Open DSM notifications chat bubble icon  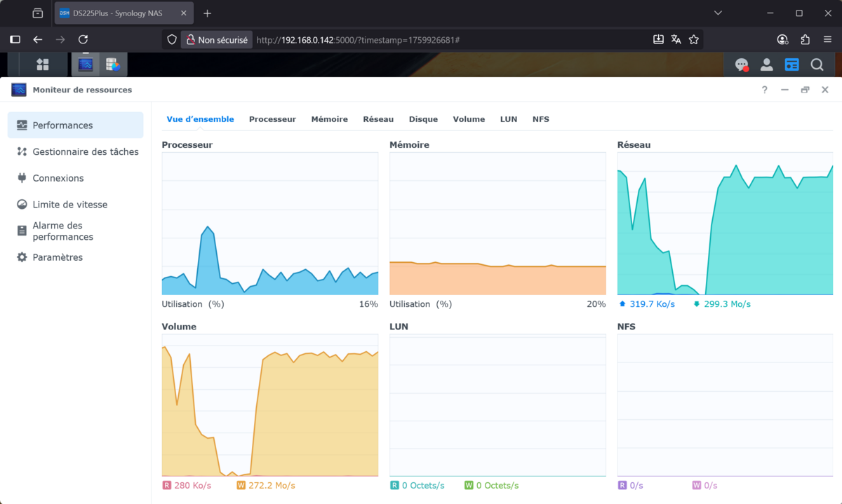tap(741, 64)
